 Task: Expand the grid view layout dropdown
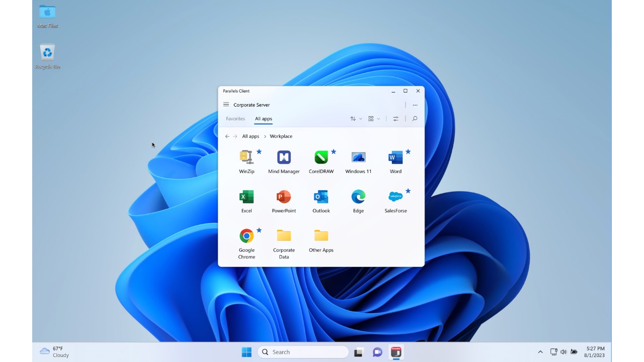374,119
